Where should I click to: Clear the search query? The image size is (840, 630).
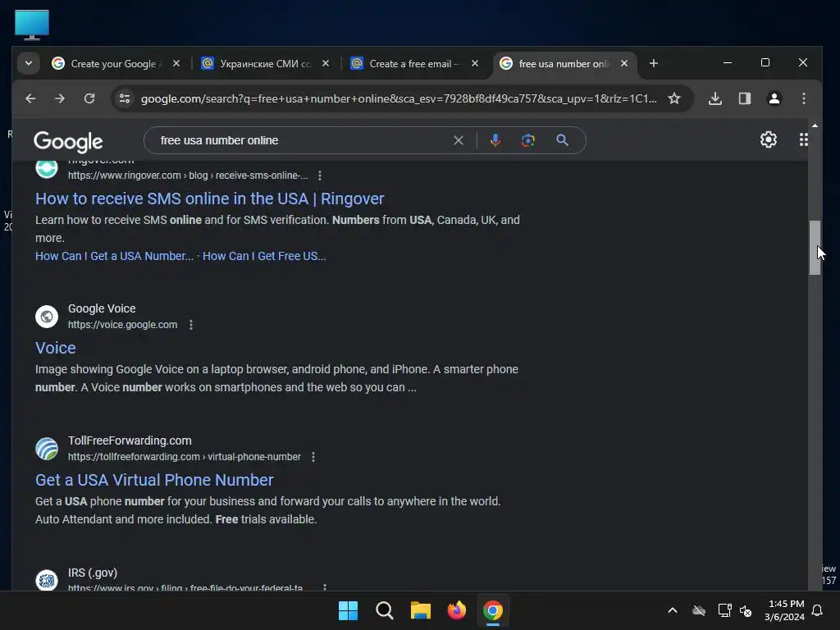pyautogui.click(x=459, y=140)
